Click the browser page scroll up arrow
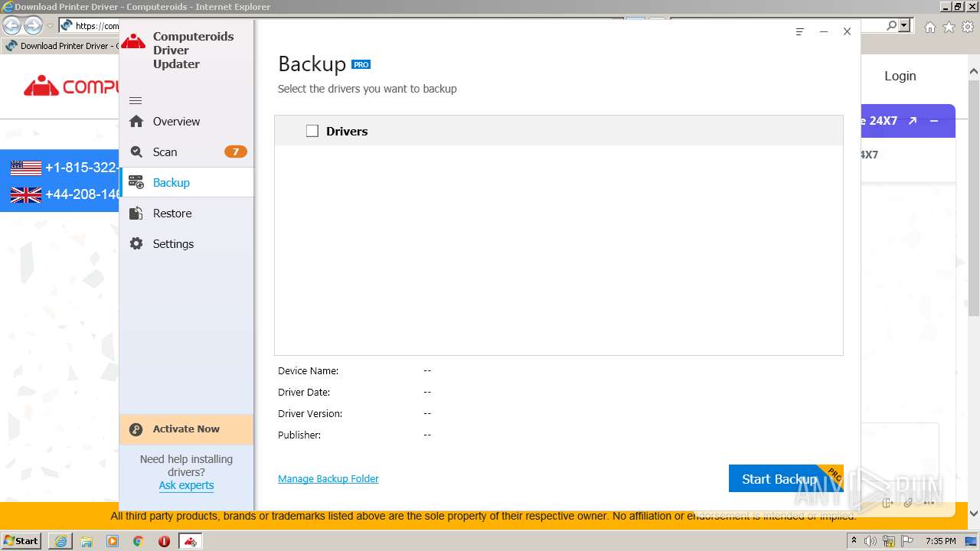Viewport: 980px width, 551px height. pos(973,71)
